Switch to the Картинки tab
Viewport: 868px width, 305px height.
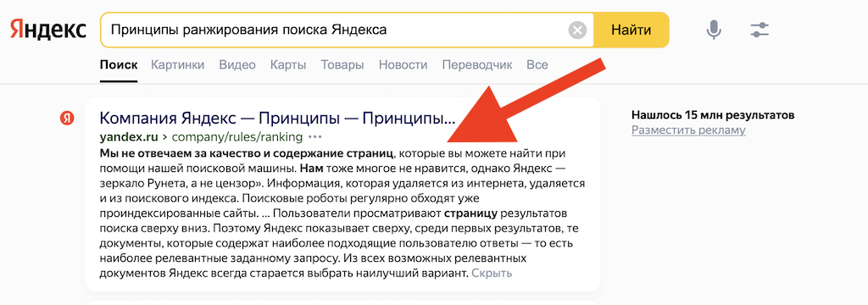[x=178, y=65]
